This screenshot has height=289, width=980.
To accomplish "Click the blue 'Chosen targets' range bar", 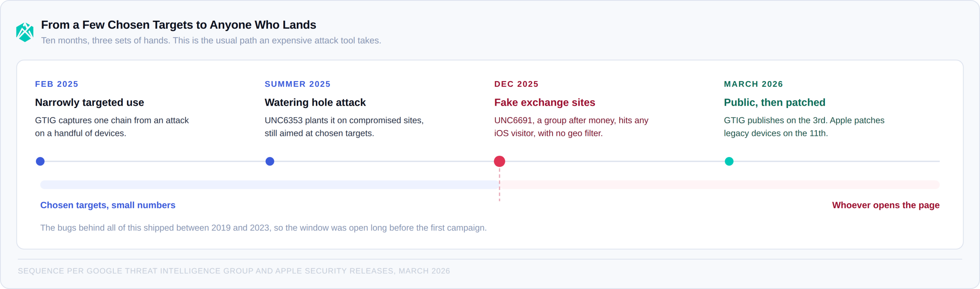I will [269, 185].
